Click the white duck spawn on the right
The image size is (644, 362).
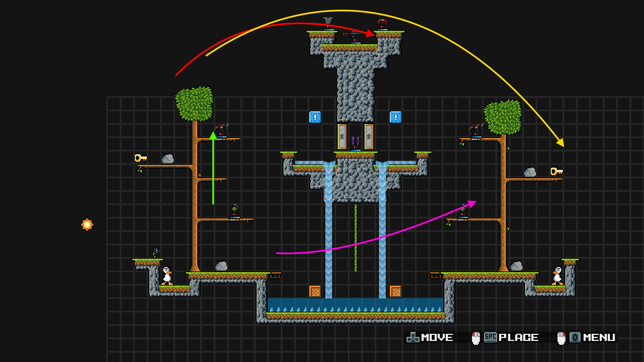pyautogui.click(x=557, y=276)
